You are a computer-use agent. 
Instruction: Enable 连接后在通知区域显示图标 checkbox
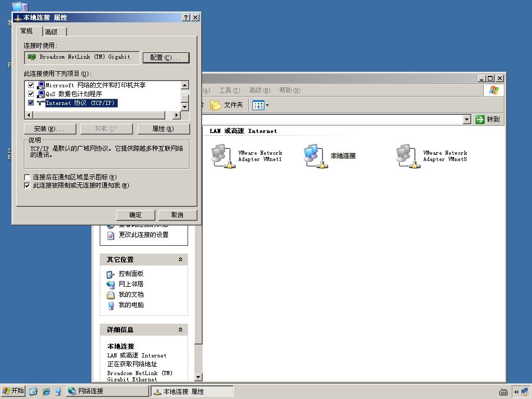(27, 177)
